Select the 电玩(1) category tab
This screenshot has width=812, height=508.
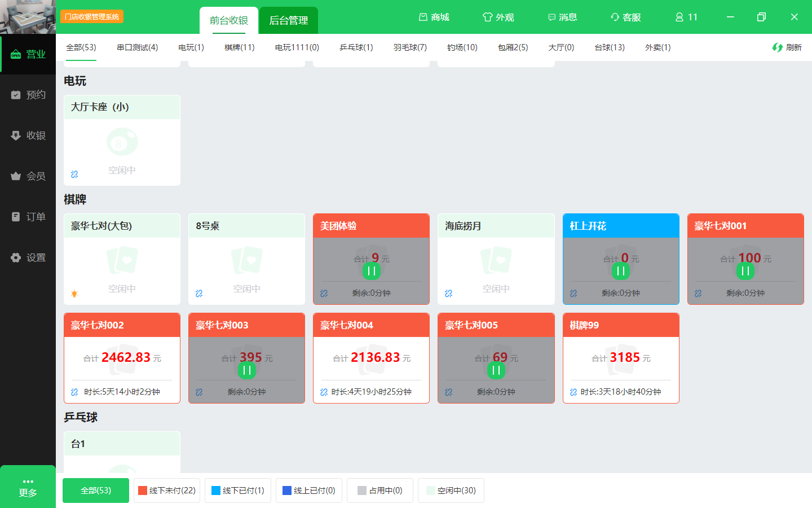coord(191,47)
